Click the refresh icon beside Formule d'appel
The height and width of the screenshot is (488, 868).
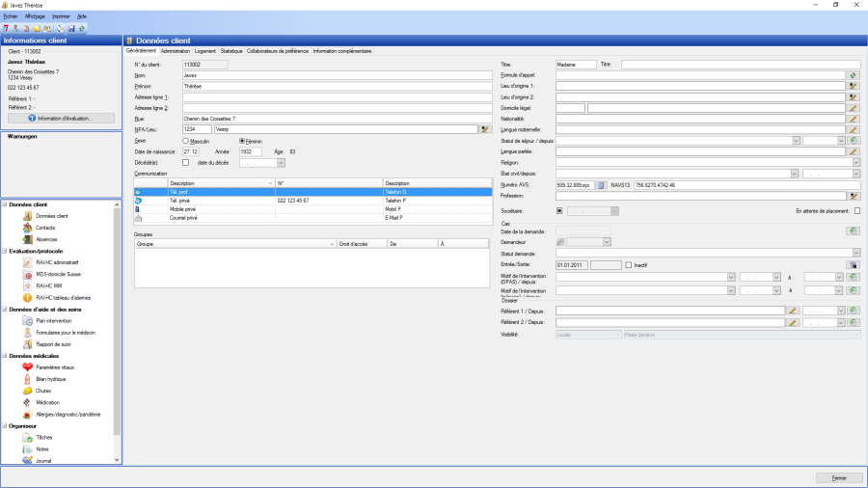853,75
